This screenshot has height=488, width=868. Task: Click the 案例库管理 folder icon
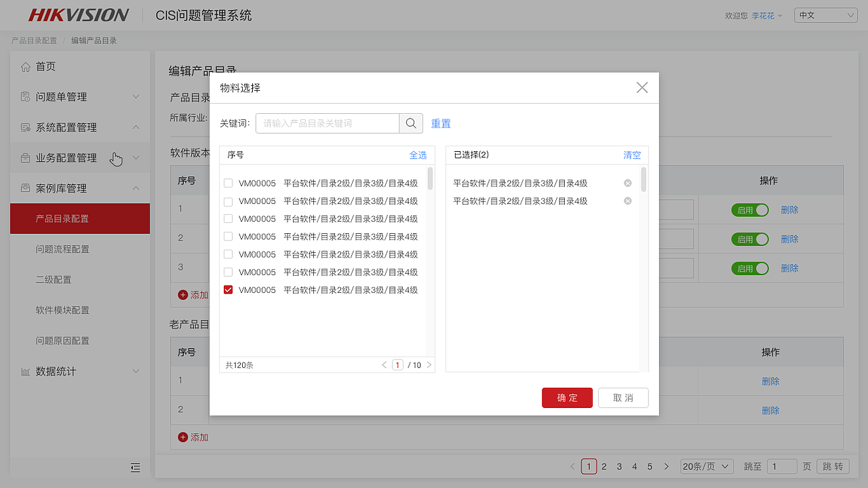tap(26, 188)
